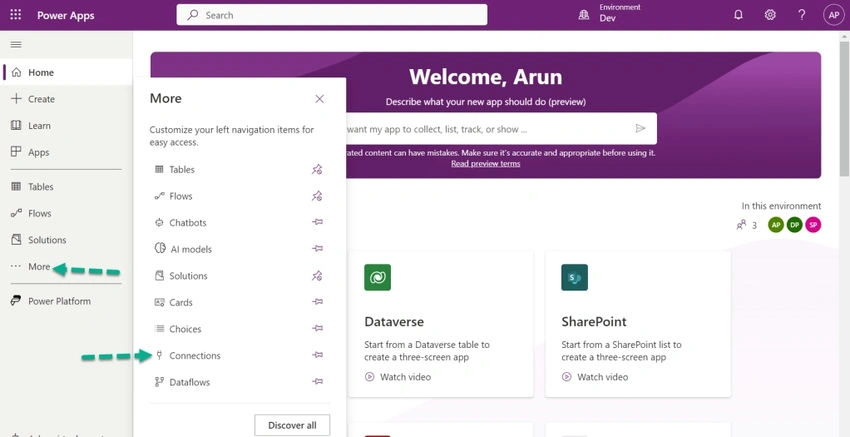Image resolution: width=850 pixels, height=437 pixels.
Task: Pin AI models to left navigation
Action: tap(317, 249)
